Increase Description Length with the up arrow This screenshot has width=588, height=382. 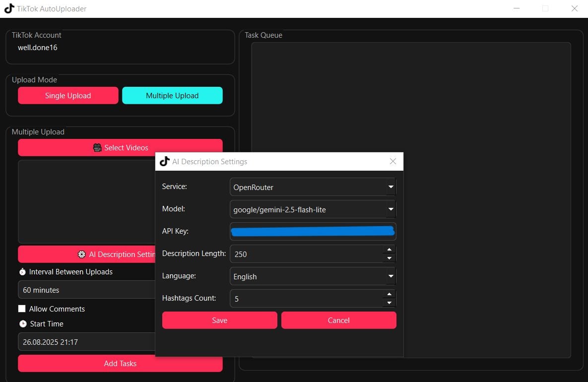coord(390,250)
